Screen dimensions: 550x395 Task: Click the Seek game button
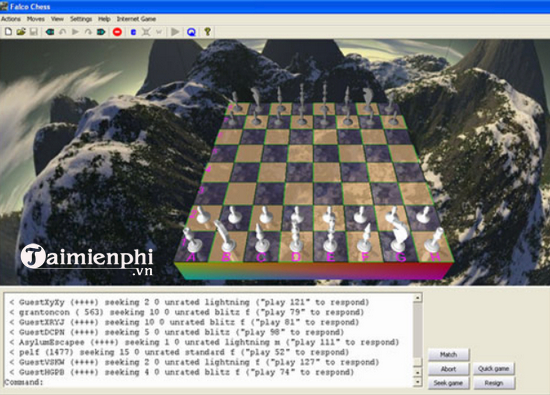pos(448,383)
